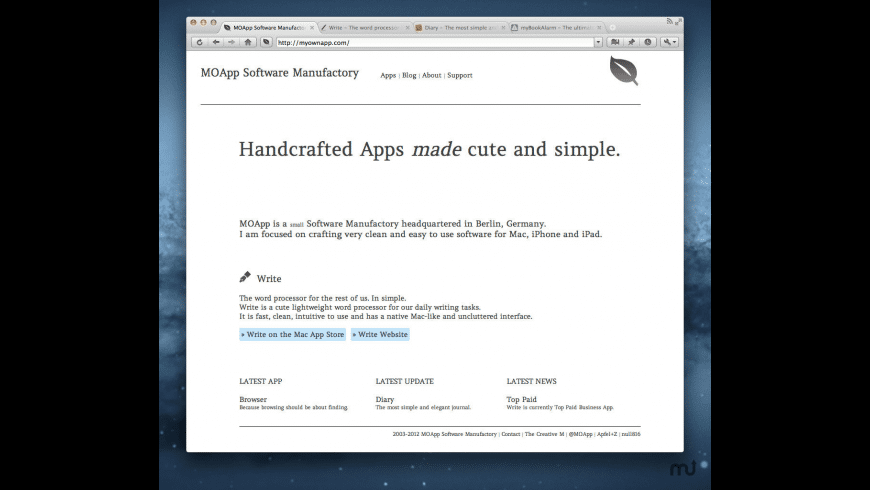The image size is (870, 490).
Task: Click the pen icon next to Write
Action: [x=245, y=276]
